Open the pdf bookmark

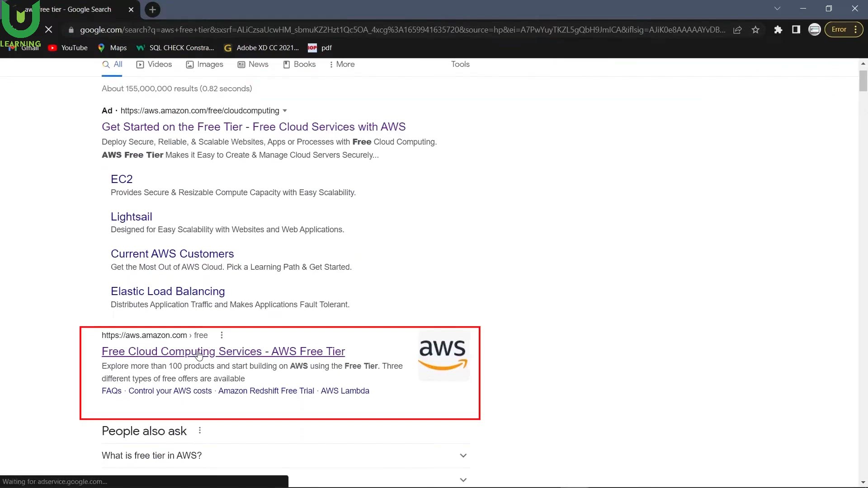pyautogui.click(x=320, y=48)
